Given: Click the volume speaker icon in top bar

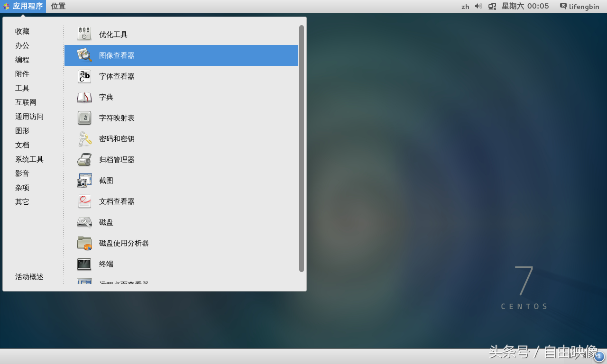Looking at the screenshot, I should 478,6.
